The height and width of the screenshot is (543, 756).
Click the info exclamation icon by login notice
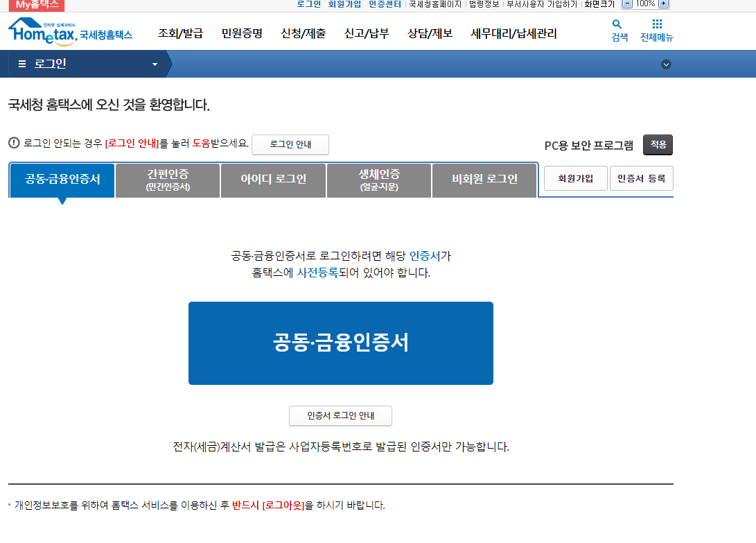click(x=14, y=143)
